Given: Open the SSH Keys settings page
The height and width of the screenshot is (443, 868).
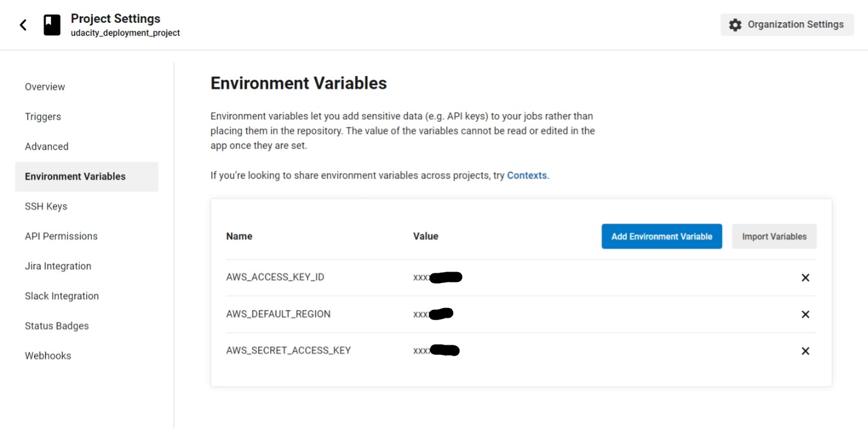Looking at the screenshot, I should pyautogui.click(x=46, y=206).
